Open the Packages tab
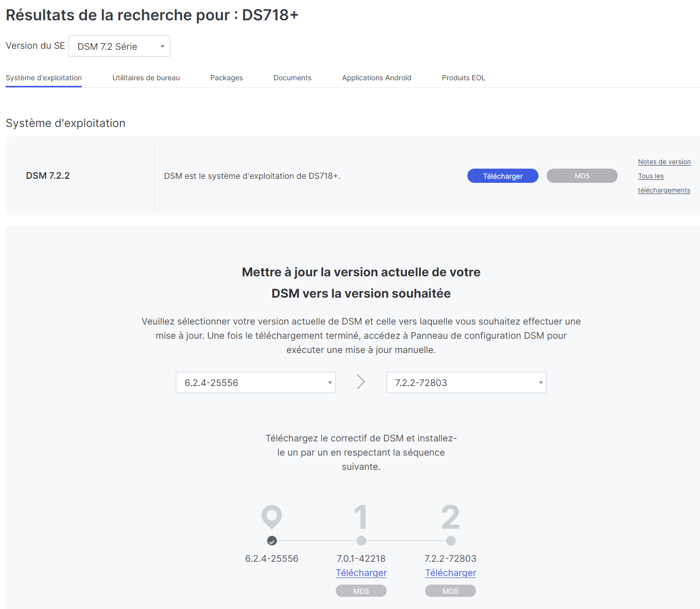Viewport: 700px width, 609px height. [227, 78]
